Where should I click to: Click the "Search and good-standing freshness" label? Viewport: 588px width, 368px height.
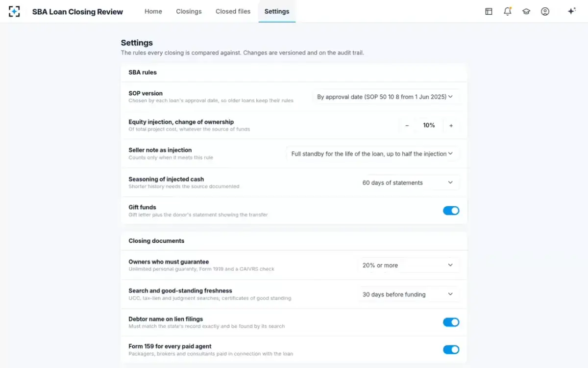(x=180, y=290)
